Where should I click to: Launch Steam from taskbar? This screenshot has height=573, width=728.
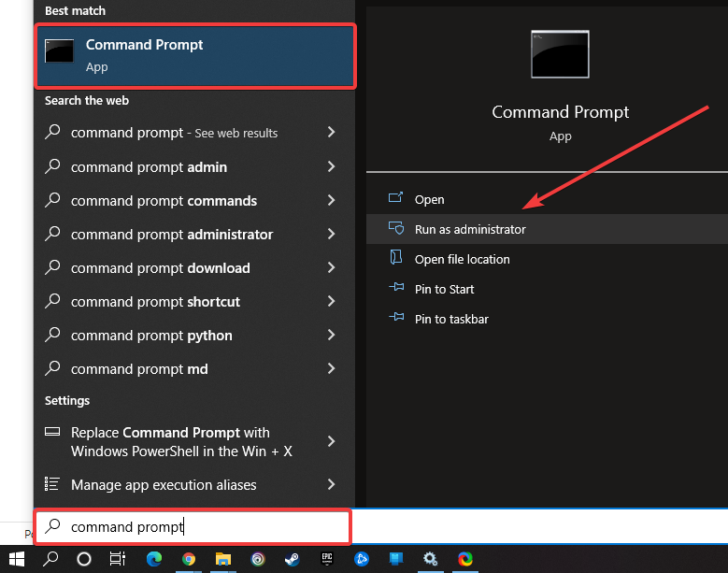click(292, 559)
